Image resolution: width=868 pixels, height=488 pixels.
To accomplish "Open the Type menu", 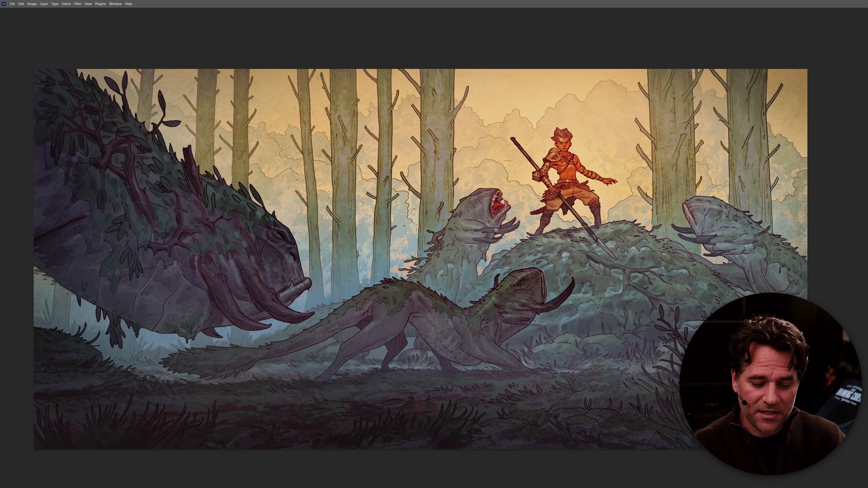I will click(55, 4).
